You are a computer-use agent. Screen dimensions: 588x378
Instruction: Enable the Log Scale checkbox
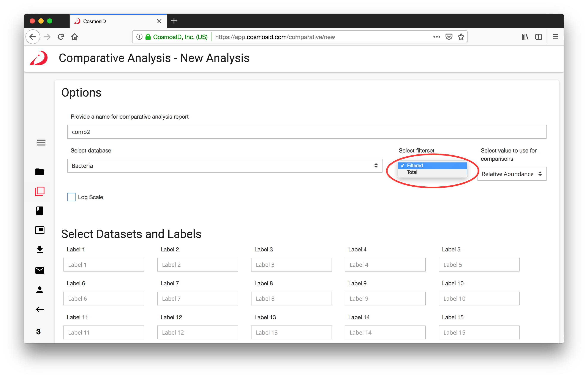coord(71,197)
